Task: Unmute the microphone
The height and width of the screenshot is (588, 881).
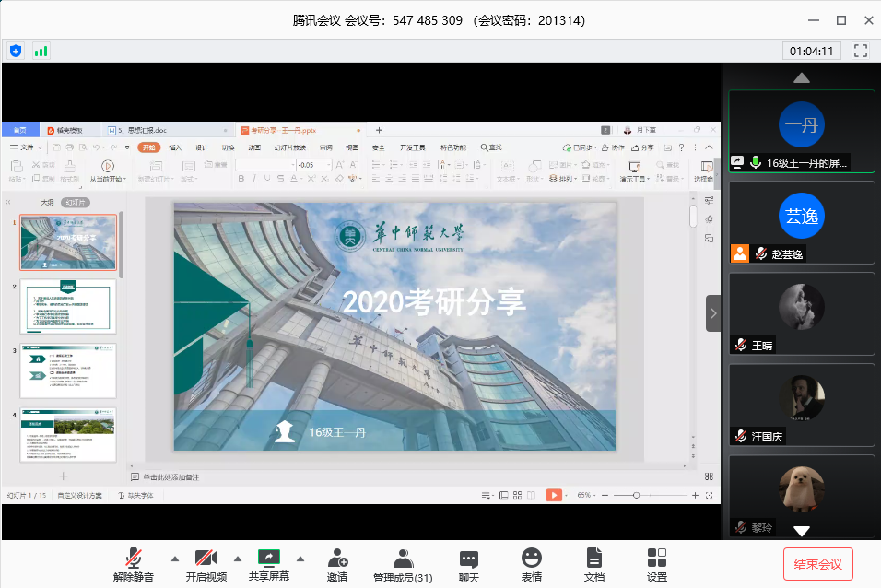Action: (x=134, y=565)
